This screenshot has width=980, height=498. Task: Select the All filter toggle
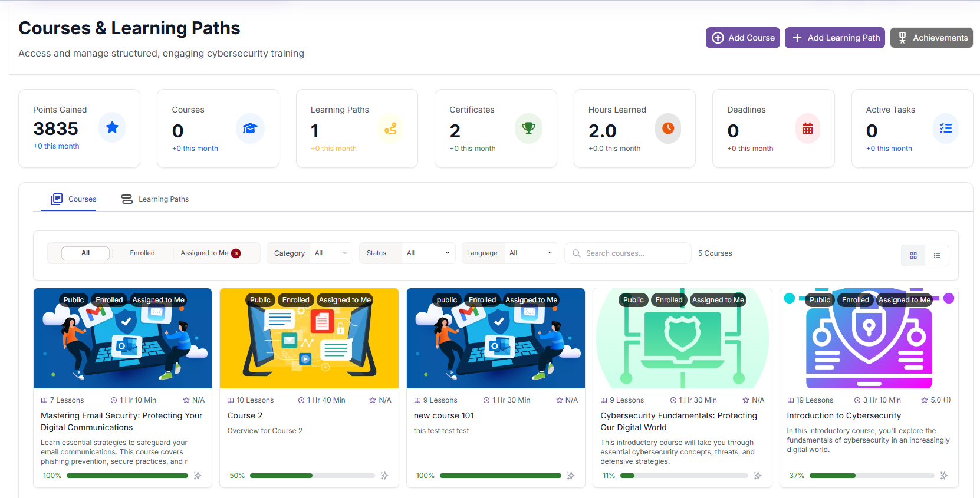coord(85,253)
